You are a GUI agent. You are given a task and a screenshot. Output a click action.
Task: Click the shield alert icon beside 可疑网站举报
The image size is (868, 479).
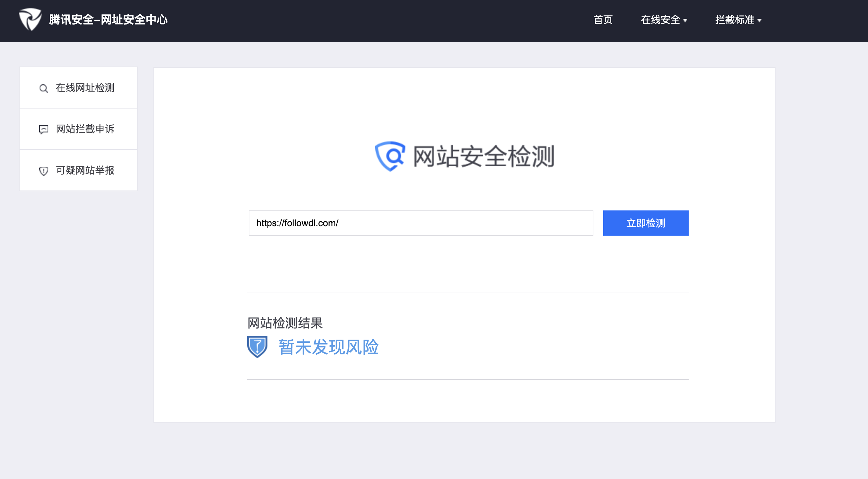click(x=43, y=171)
